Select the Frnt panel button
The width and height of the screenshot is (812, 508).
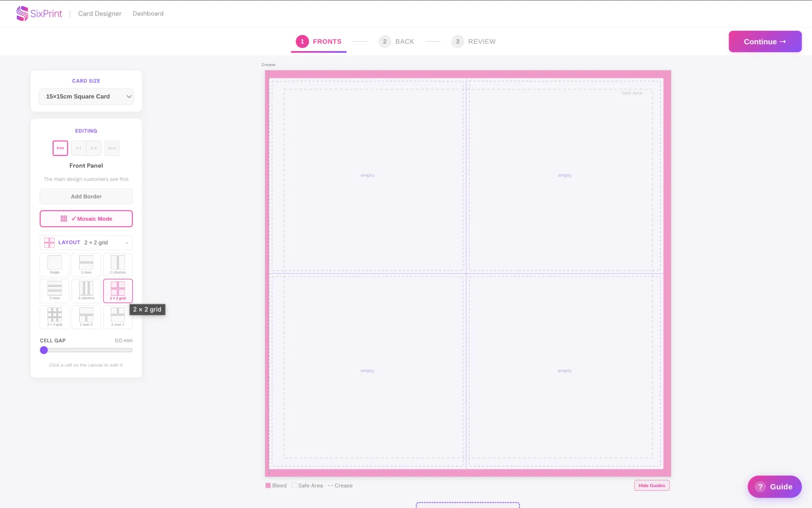coord(60,148)
